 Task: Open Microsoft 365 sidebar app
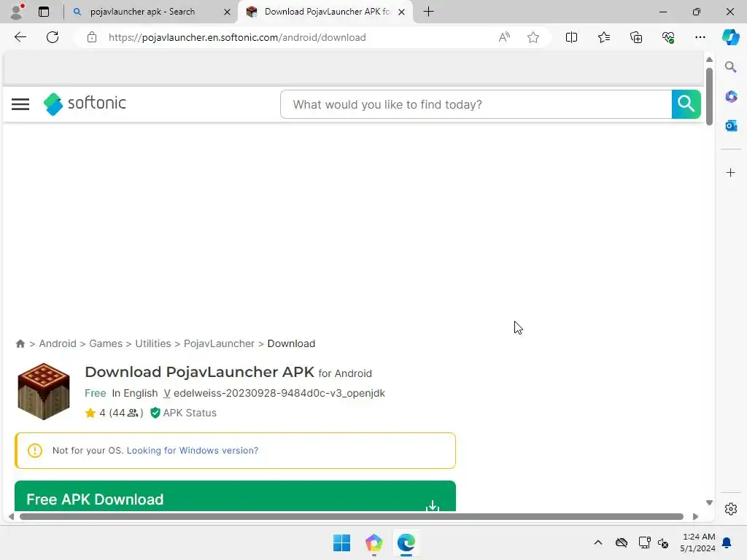pyautogui.click(x=731, y=97)
